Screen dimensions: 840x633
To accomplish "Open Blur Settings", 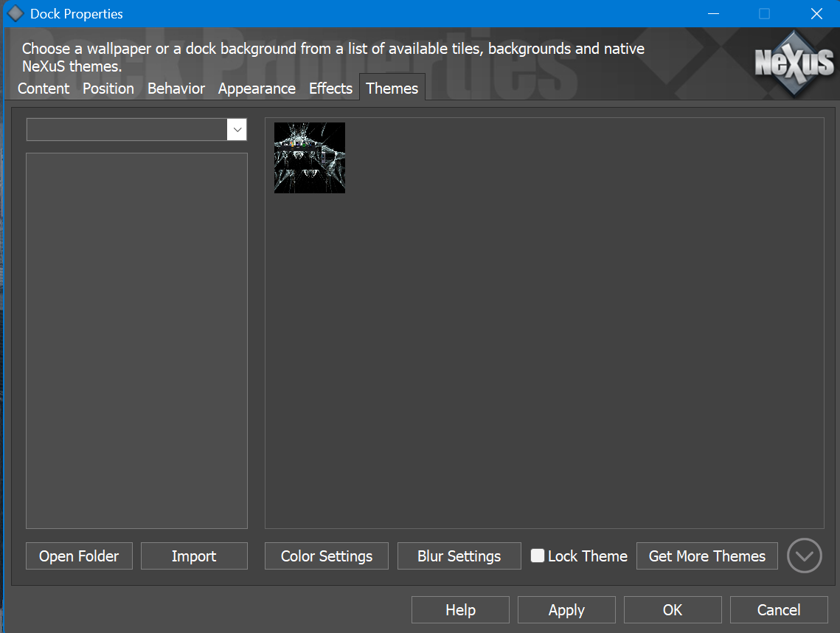I will (459, 556).
